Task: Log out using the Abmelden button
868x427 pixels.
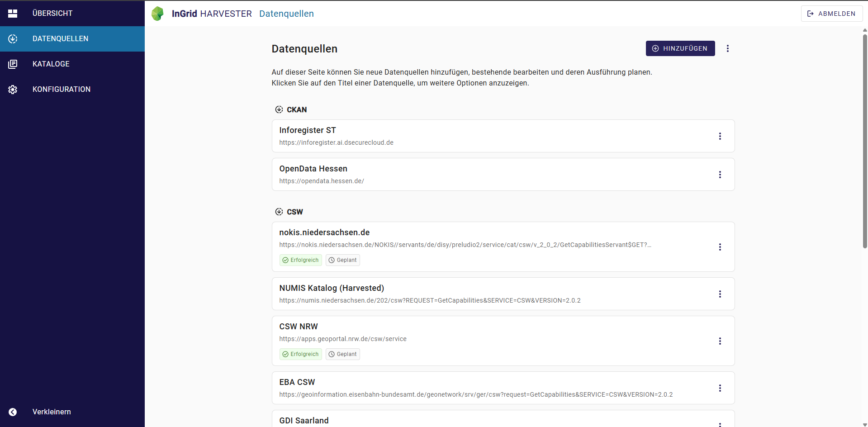Action: point(832,14)
